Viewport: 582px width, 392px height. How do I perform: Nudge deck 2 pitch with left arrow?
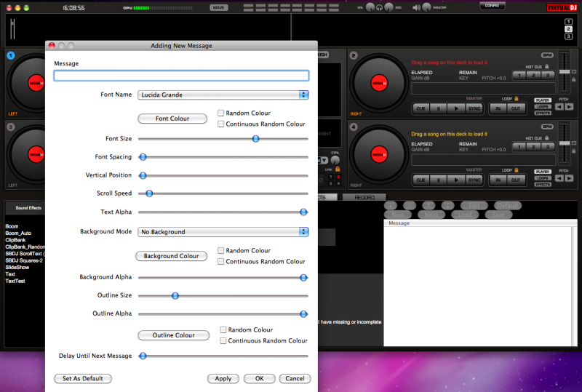(x=559, y=107)
